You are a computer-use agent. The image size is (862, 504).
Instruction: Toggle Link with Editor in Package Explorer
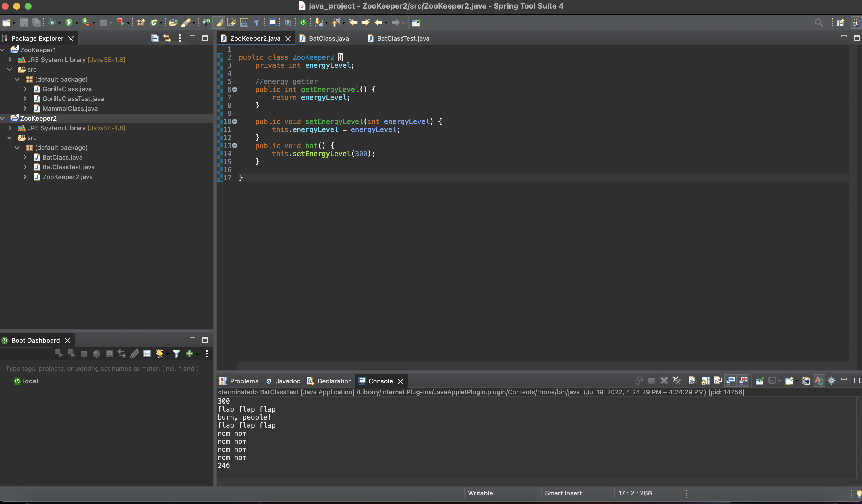click(x=167, y=38)
